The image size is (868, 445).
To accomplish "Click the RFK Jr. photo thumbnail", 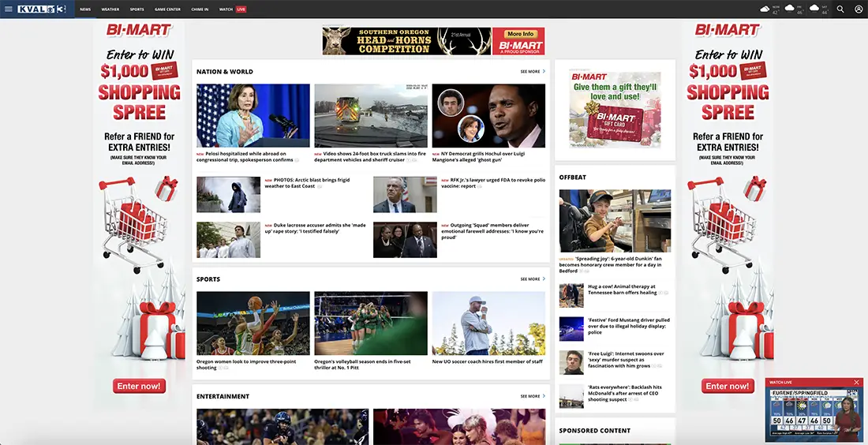I will click(405, 194).
